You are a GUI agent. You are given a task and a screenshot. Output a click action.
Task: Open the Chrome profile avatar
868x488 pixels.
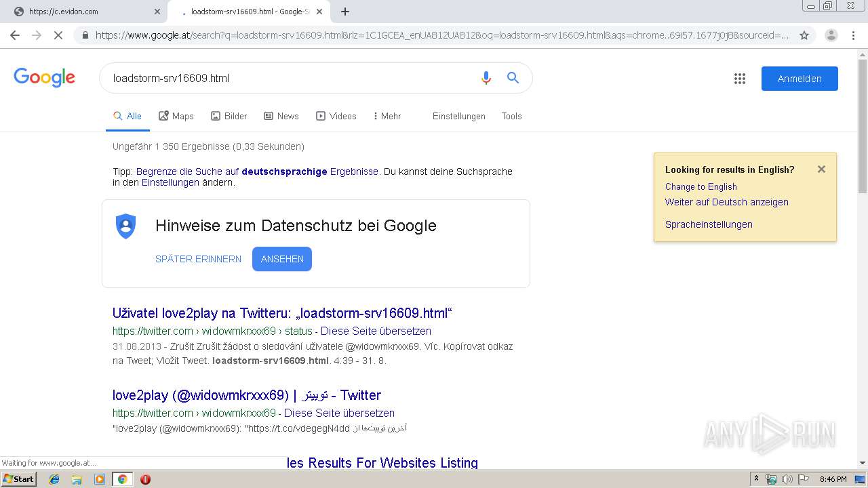(831, 35)
